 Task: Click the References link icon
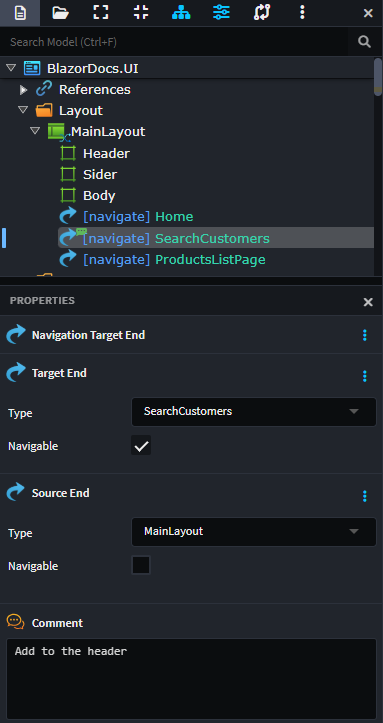(x=44, y=89)
